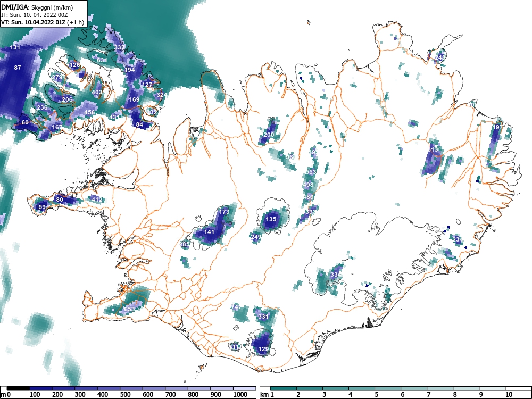Click the '1000' label on the metre legend

coord(240,395)
